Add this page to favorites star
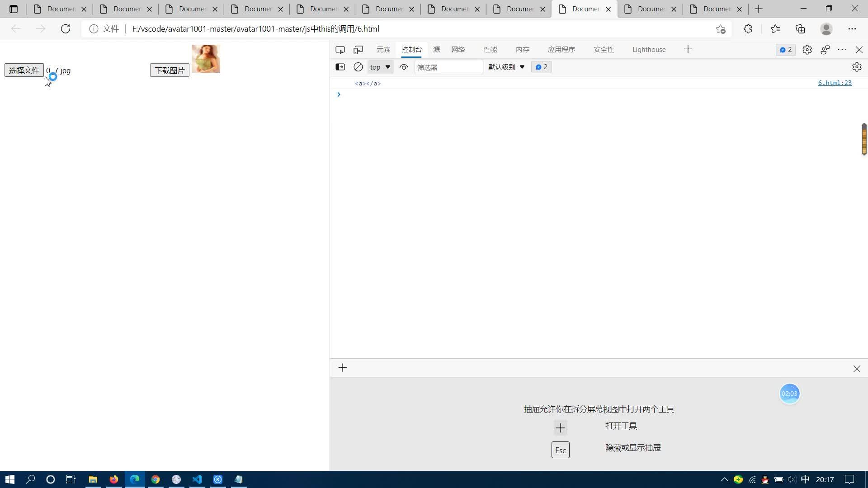Image resolution: width=868 pixels, height=488 pixels. (721, 29)
